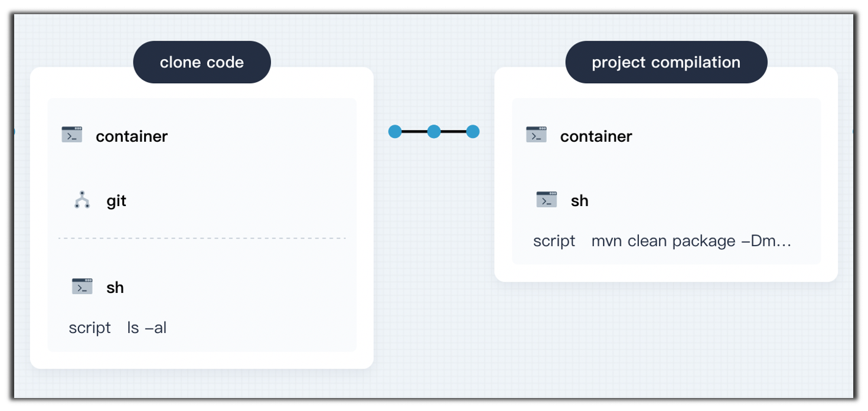The height and width of the screenshot is (411, 868).
Task: Select the git branch icon
Action: pos(82,200)
